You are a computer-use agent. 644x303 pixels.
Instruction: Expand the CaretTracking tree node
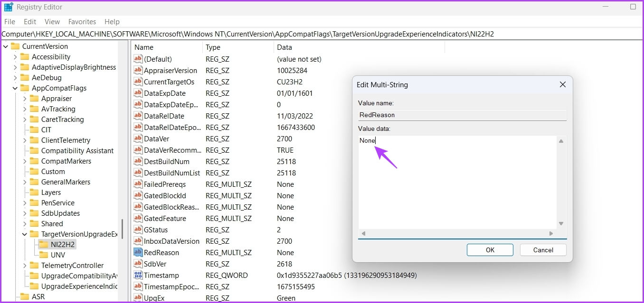[25, 119]
